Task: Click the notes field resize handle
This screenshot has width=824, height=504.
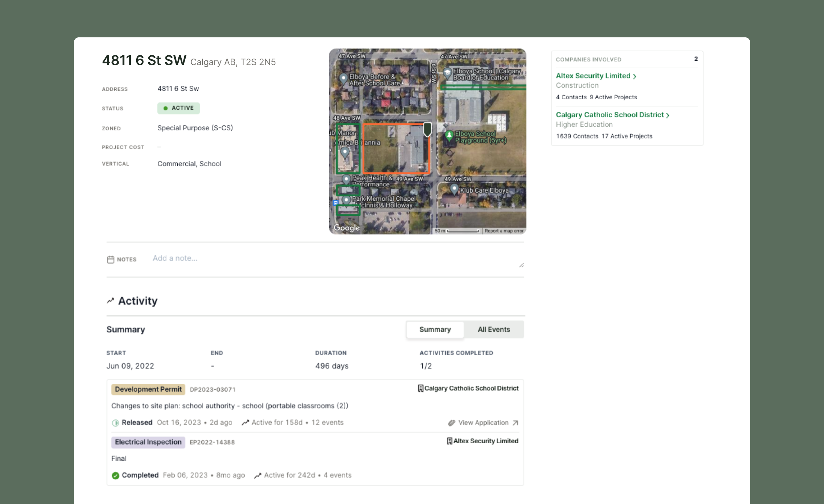Action: click(521, 265)
